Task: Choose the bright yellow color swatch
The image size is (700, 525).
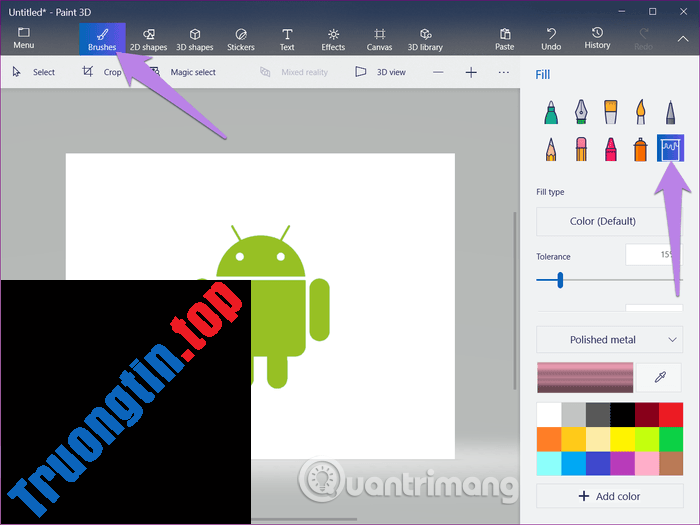Action: pyautogui.click(x=622, y=439)
